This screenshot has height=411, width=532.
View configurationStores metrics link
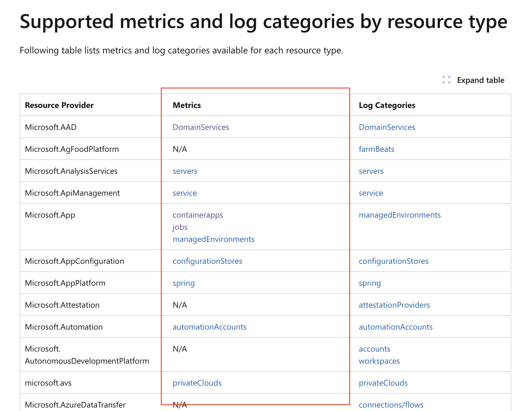click(207, 261)
